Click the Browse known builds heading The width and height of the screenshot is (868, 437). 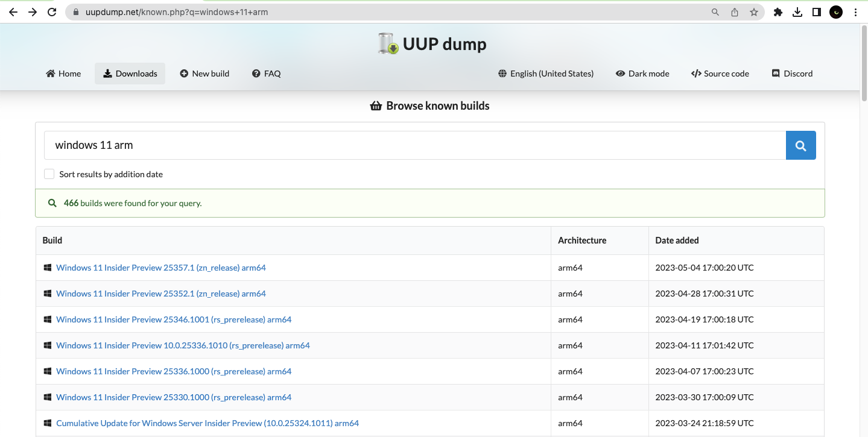click(438, 106)
